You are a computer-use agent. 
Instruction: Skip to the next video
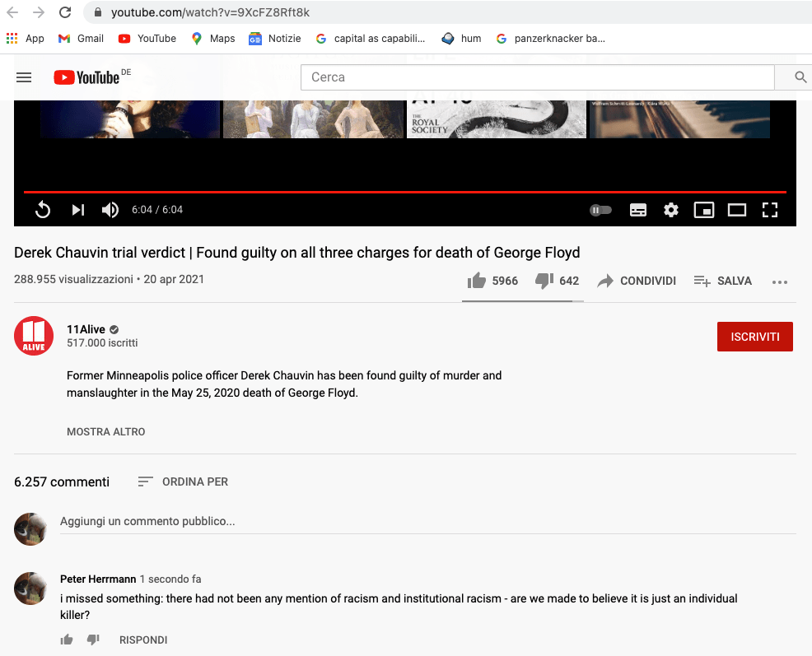coord(78,210)
